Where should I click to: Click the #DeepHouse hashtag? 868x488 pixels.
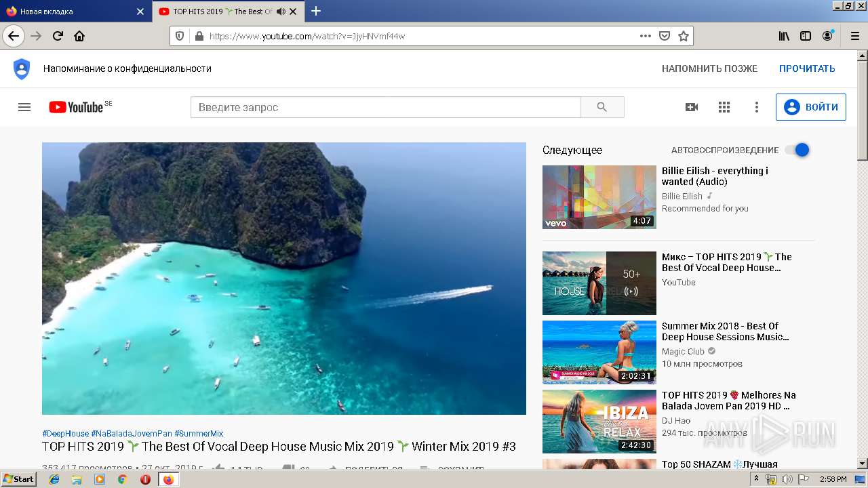[x=65, y=433]
